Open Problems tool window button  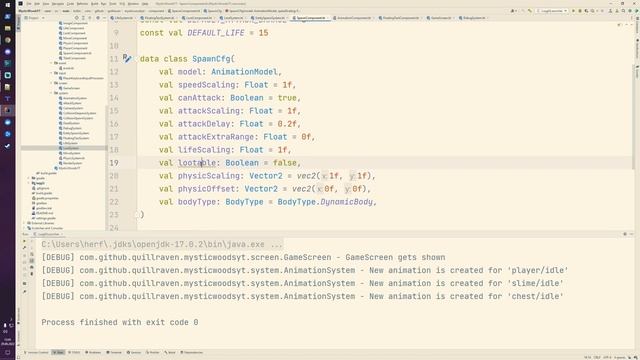[93, 352]
